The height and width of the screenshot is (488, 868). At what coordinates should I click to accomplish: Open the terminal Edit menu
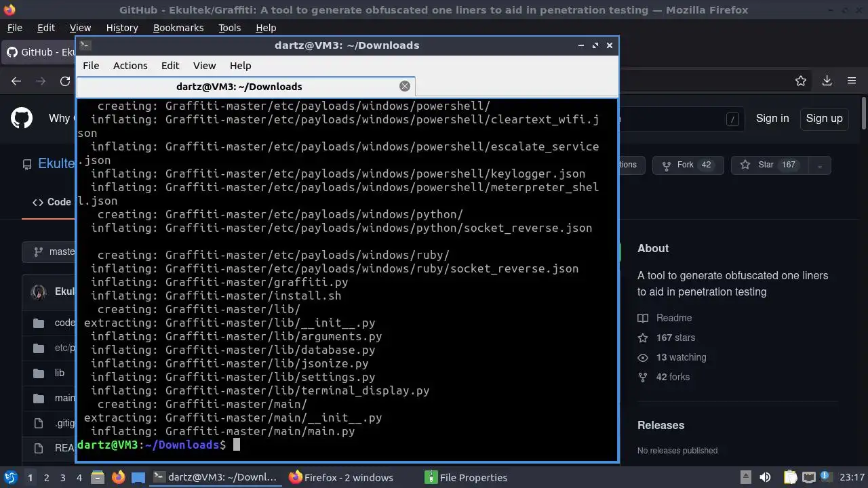coord(170,66)
